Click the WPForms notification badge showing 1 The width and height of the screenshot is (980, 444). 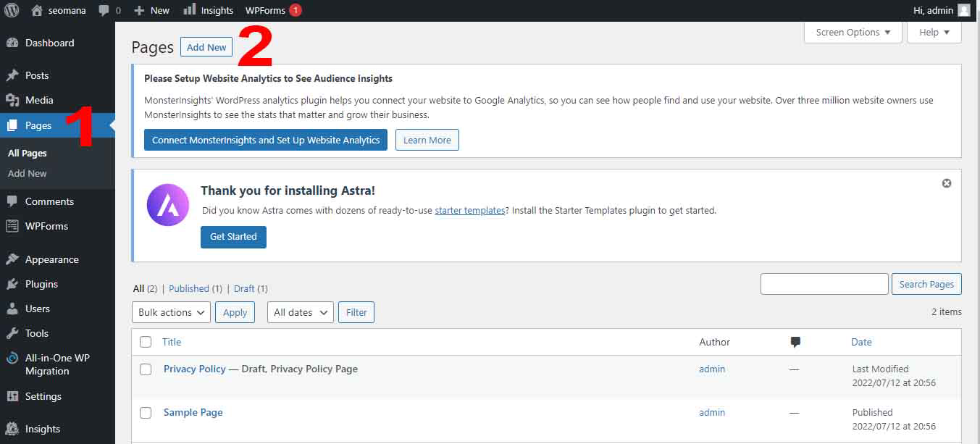[295, 10]
